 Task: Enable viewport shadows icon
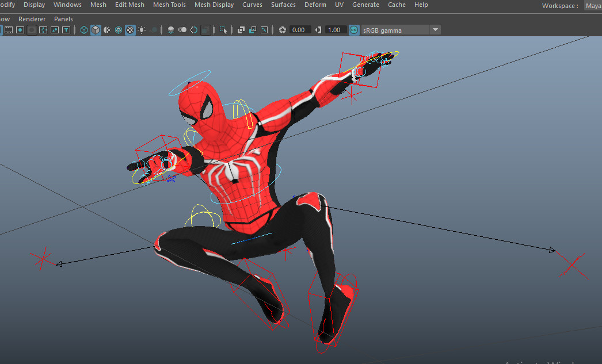coord(153,29)
